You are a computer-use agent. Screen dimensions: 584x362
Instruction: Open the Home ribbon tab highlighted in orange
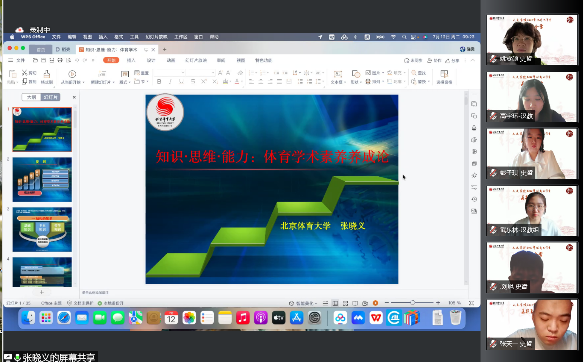[111, 60]
